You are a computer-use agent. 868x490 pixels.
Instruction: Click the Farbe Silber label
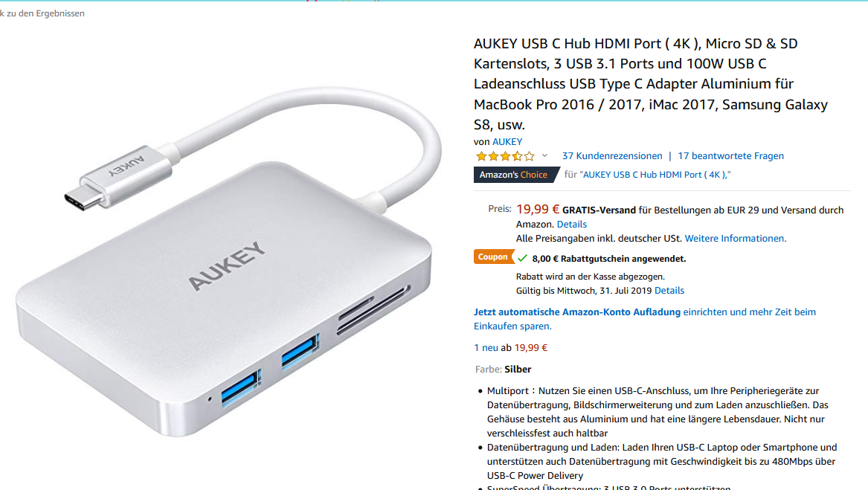tap(503, 370)
